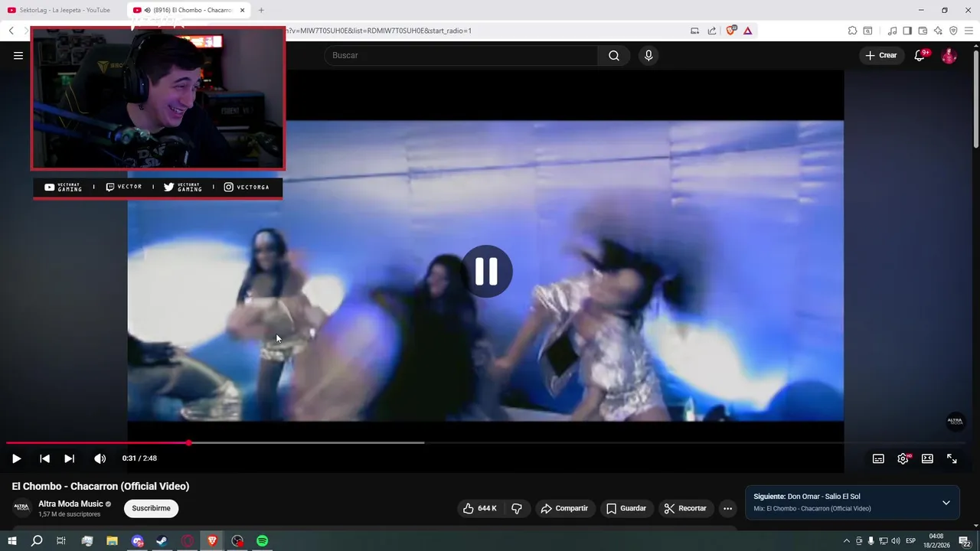Open the Brave Wallet icon
Viewport: 980px width, 551px height.
click(923, 31)
